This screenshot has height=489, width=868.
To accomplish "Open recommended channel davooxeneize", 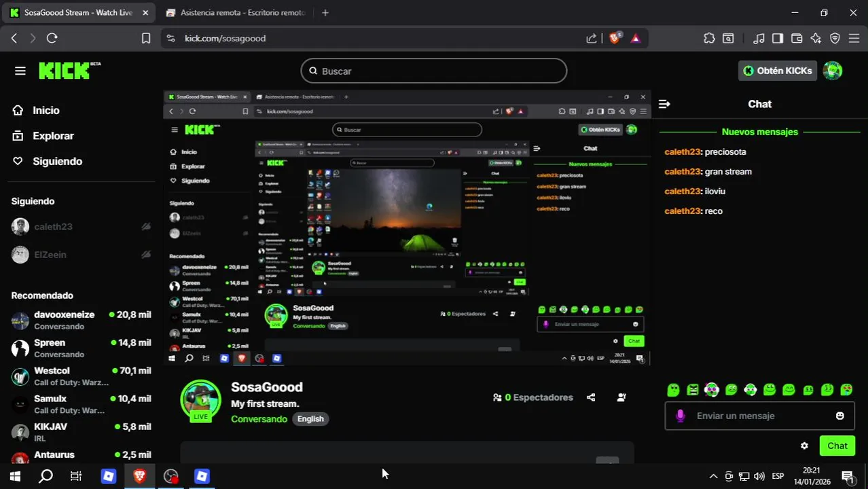I will point(82,320).
